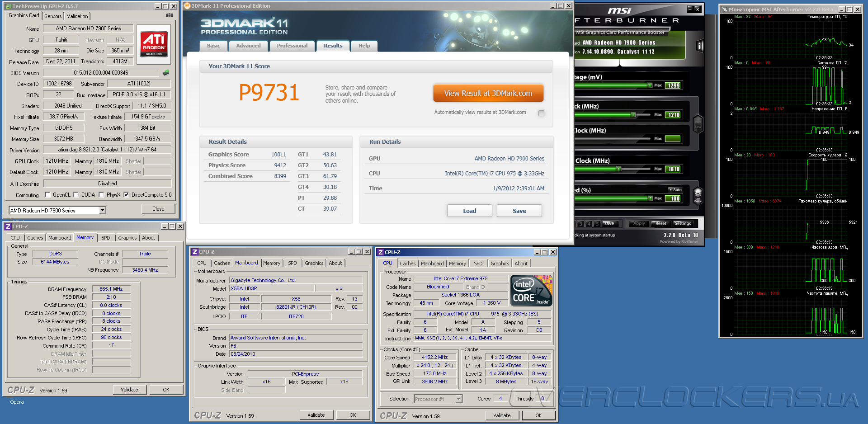This screenshot has height=424, width=868.
Task: Click the Load button in 3DMark Run Details
Action: [470, 211]
